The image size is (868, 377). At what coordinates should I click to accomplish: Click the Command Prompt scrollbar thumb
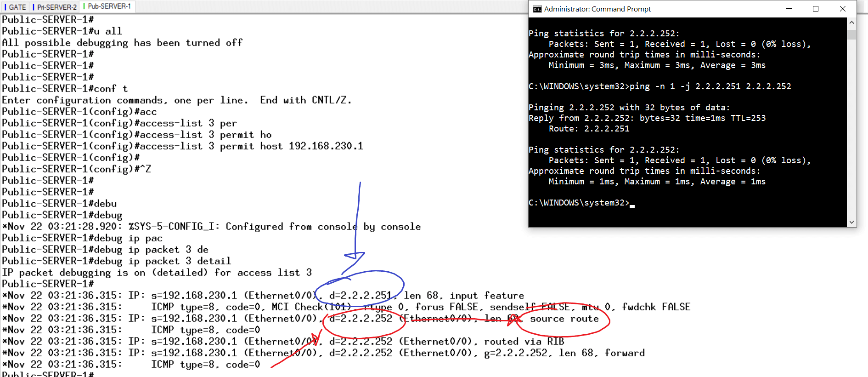coord(851,34)
